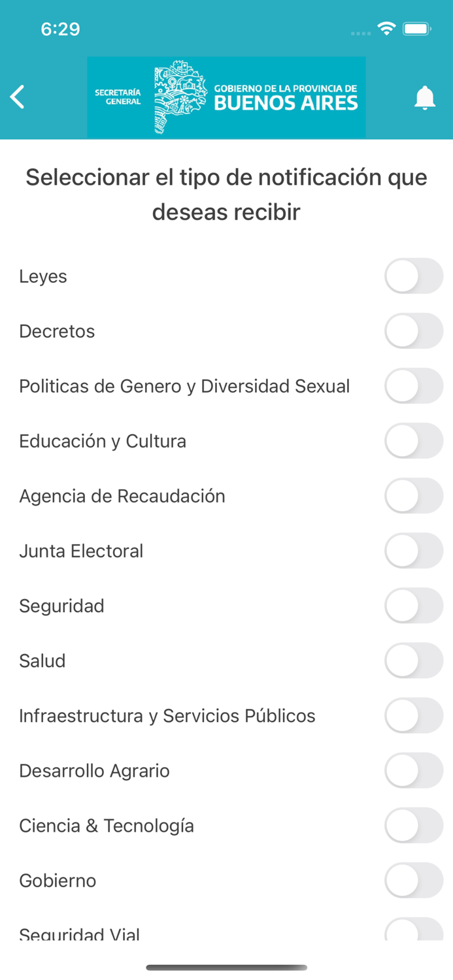Open notifications via the bell icon
Image resolution: width=453 pixels, height=980 pixels.
pyautogui.click(x=425, y=97)
